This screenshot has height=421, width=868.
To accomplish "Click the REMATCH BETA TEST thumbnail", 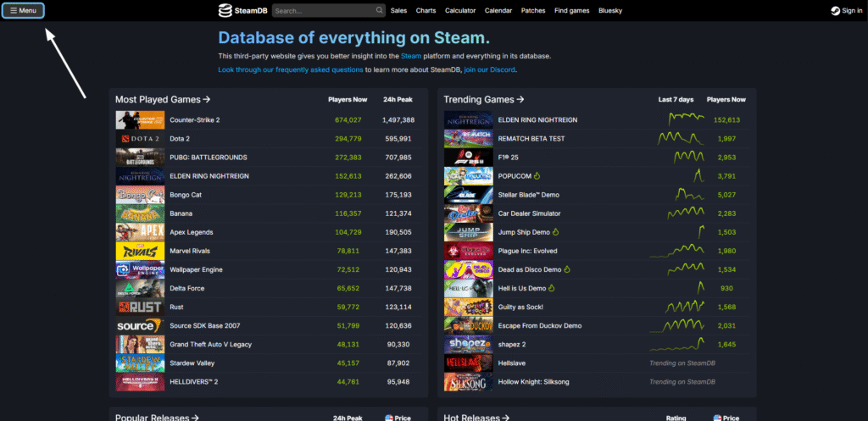I will pos(468,139).
